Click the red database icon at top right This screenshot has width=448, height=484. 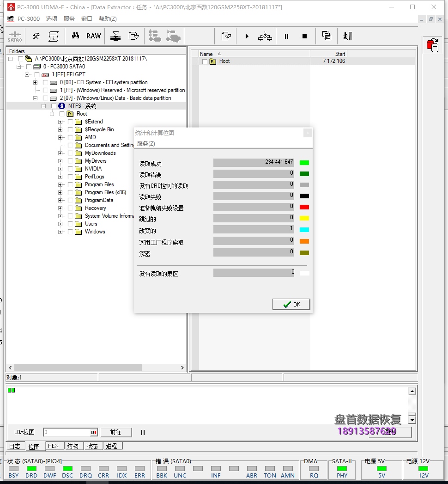pos(433,45)
